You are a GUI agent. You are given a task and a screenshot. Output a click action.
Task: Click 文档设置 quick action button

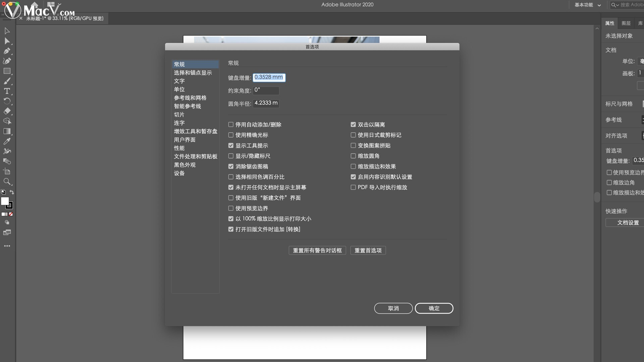tap(626, 223)
